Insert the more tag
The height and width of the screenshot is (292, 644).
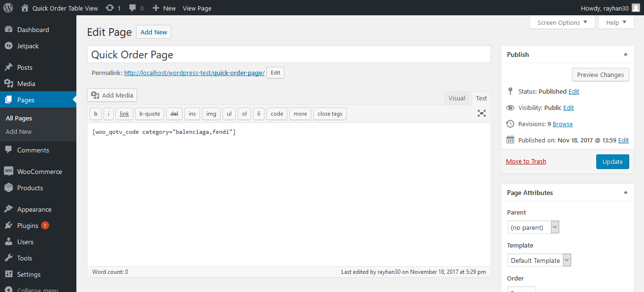[300, 114]
